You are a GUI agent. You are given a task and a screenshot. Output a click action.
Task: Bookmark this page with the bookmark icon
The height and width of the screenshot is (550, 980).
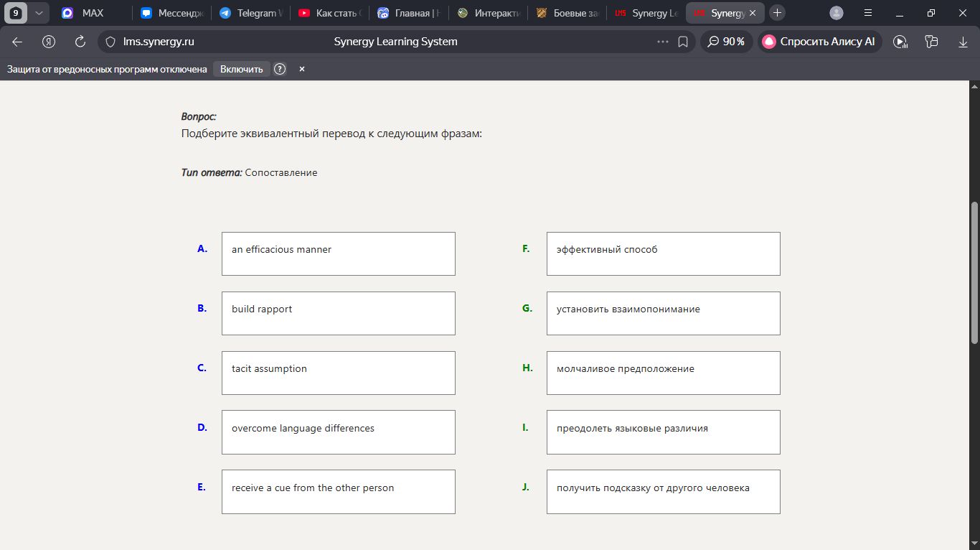tap(683, 42)
